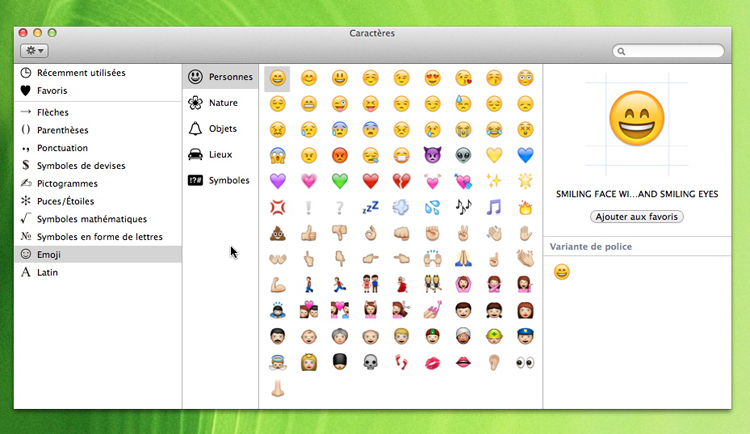Click the skull emoji
The image size is (750, 434).
(371, 362)
